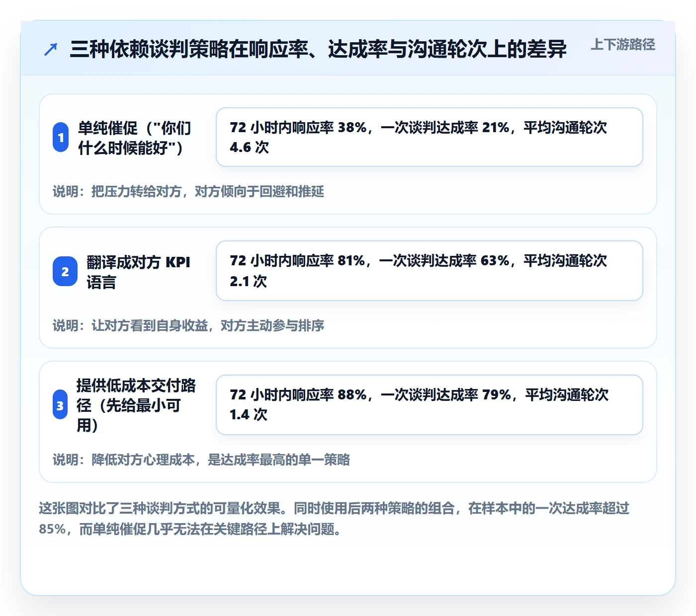Image resolution: width=696 pixels, height=616 pixels.
Task: Select the 上下游路径 label in the header
Action: (x=623, y=45)
